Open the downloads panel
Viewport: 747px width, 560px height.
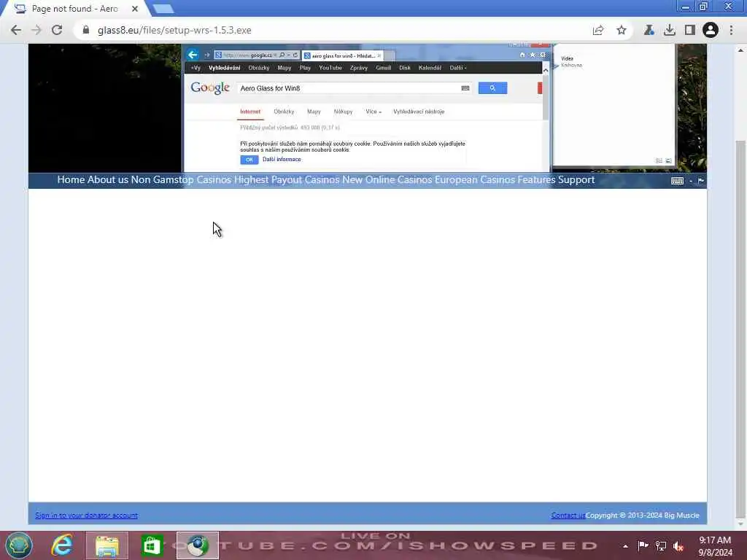(x=670, y=30)
